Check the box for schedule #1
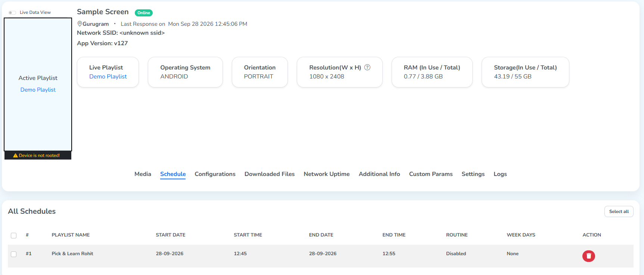The height and width of the screenshot is (275, 644). [x=14, y=254]
